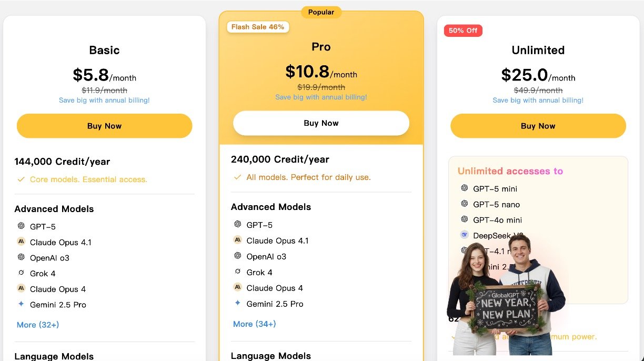This screenshot has width=644, height=361.
Task: Expand More (32+) models in Basic plan
Action: [x=38, y=325]
